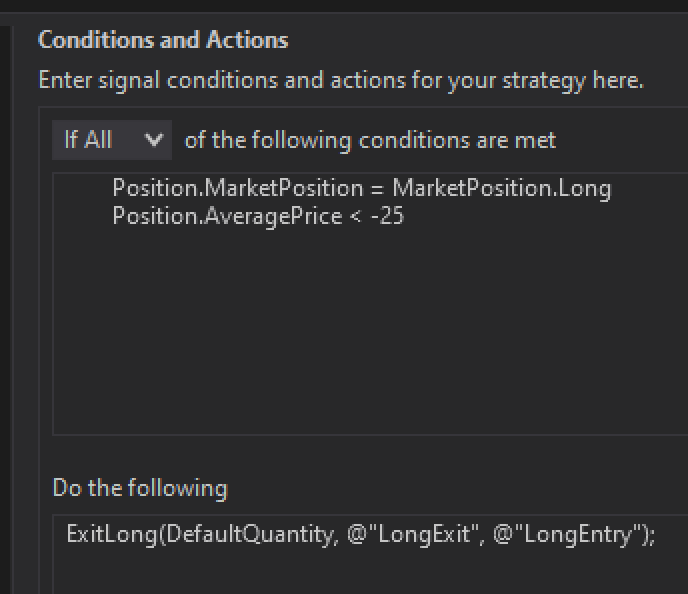Open the "If All" conditions dropdown

click(x=111, y=140)
